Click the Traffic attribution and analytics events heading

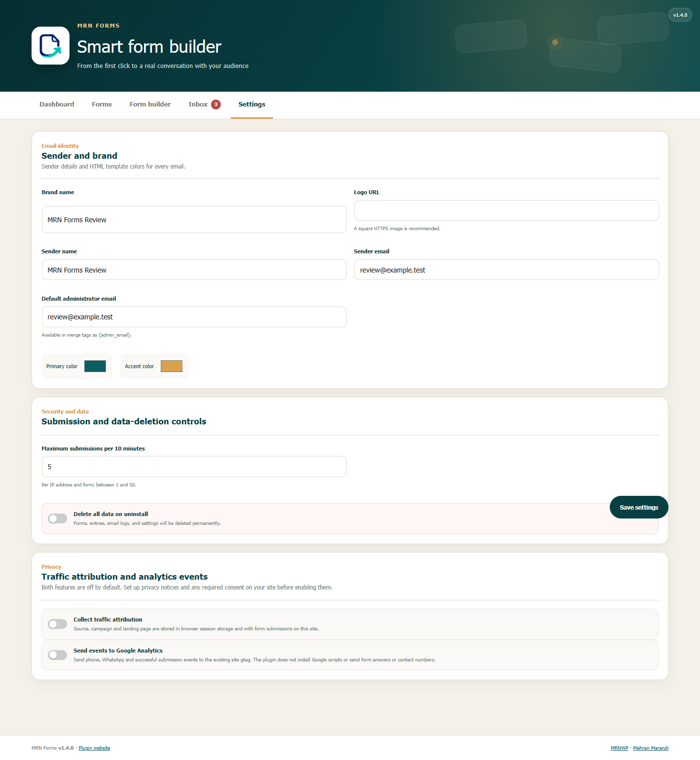(x=125, y=577)
